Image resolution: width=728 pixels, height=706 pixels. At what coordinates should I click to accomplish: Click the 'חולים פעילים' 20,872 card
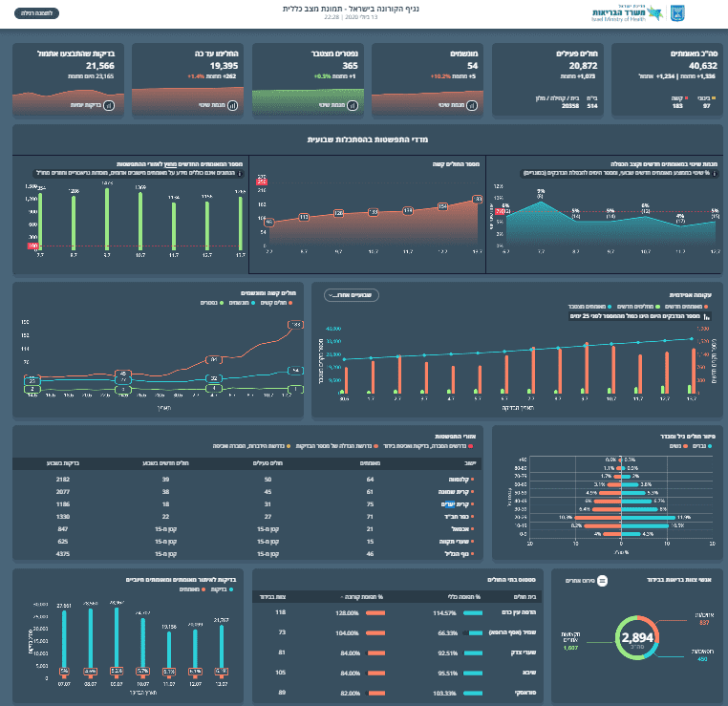[547, 80]
